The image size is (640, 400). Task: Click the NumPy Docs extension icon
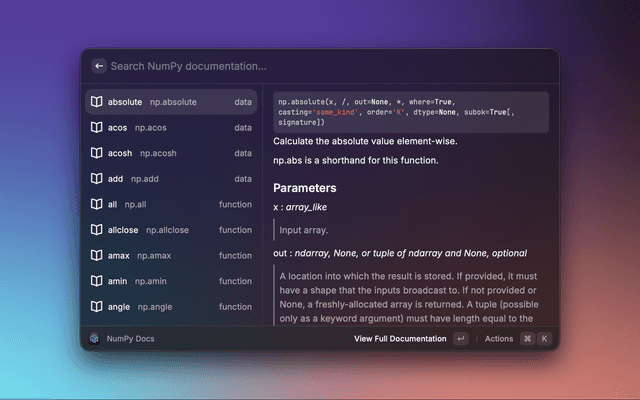tap(94, 339)
